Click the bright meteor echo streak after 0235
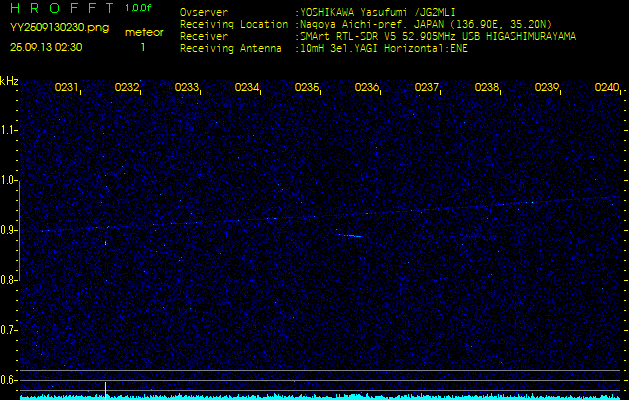Screen dimensions: 629x400 [349, 236]
